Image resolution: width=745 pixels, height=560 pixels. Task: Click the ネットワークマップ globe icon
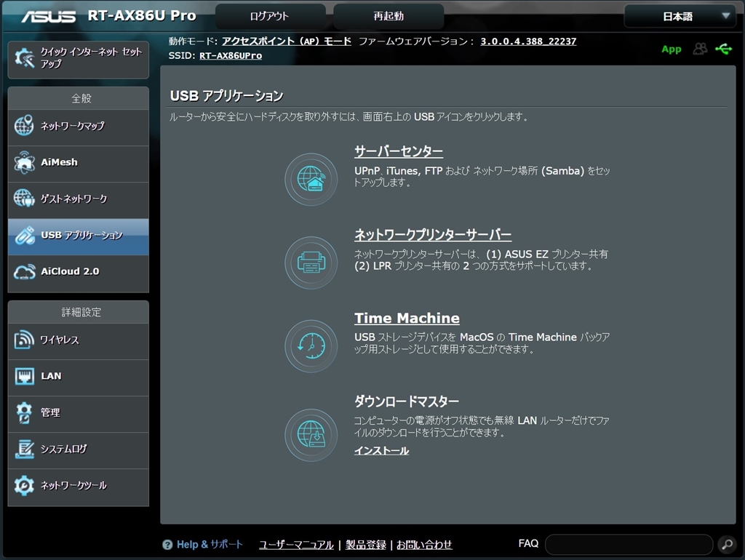point(24,125)
